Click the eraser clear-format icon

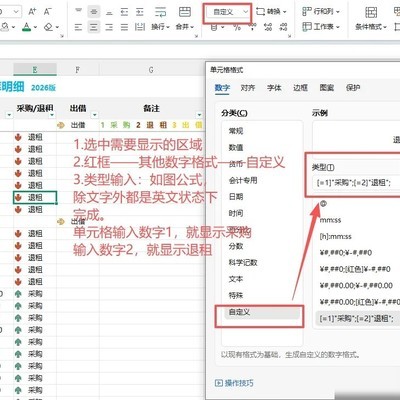click(x=49, y=27)
